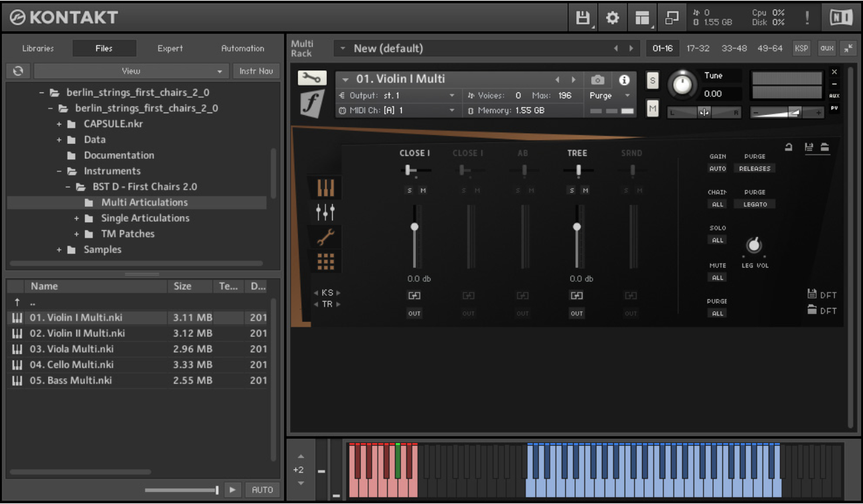
Task: Click the piano icon beside 05. Bass Multi.nki
Action: tap(18, 381)
